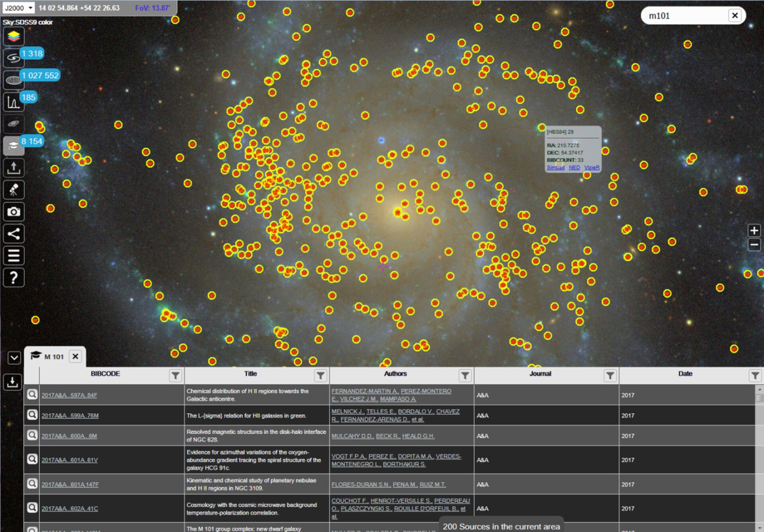Screen dimensions: 764x532
Task: Open the BIBCODE column filter
Action: click(175, 375)
